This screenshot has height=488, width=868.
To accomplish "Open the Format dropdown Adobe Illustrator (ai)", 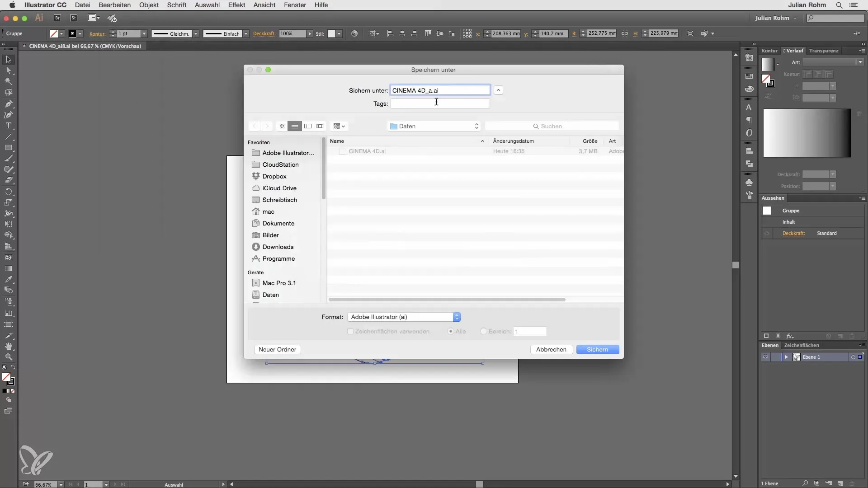I will [x=404, y=317].
